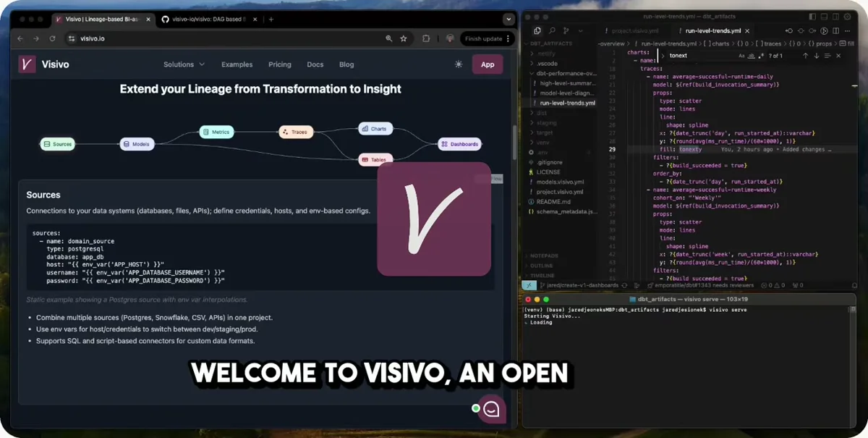Click the run icon in editor toolbar
Image resolution: width=868 pixels, height=438 pixels.
824,31
